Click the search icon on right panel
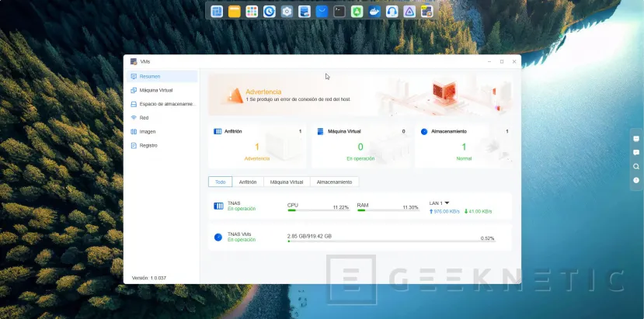Image resolution: width=644 pixels, height=319 pixels. pos(635,166)
